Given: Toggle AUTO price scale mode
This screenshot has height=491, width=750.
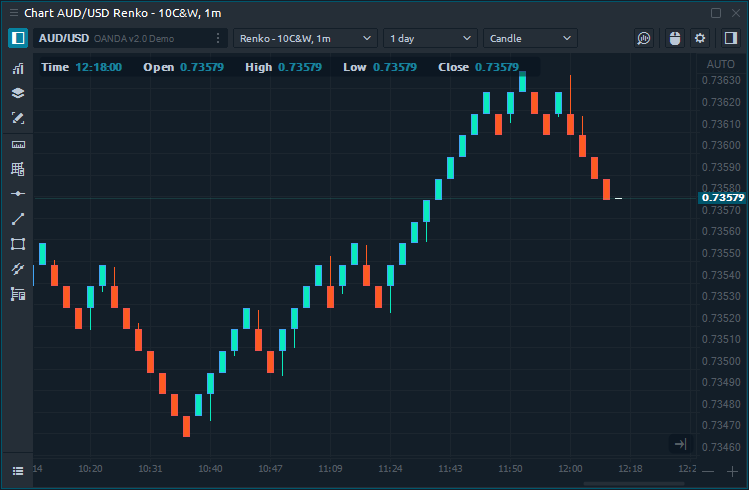Looking at the screenshot, I should tap(720, 64).
